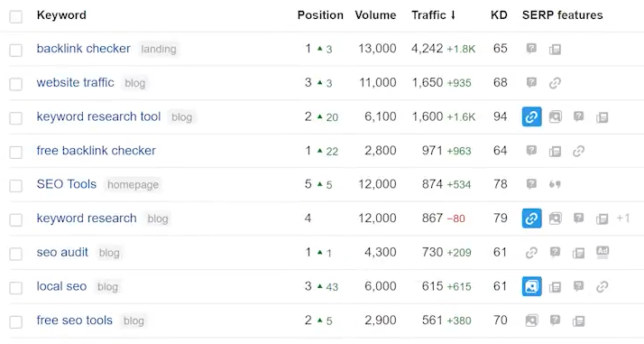644x344 pixels.
Task: Click the link icon in website traffic row
Action: click(555, 83)
